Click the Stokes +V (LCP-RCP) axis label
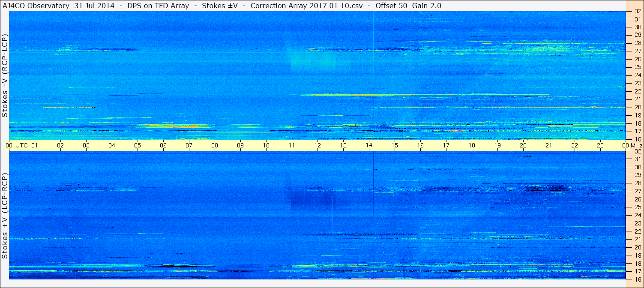 5,216
